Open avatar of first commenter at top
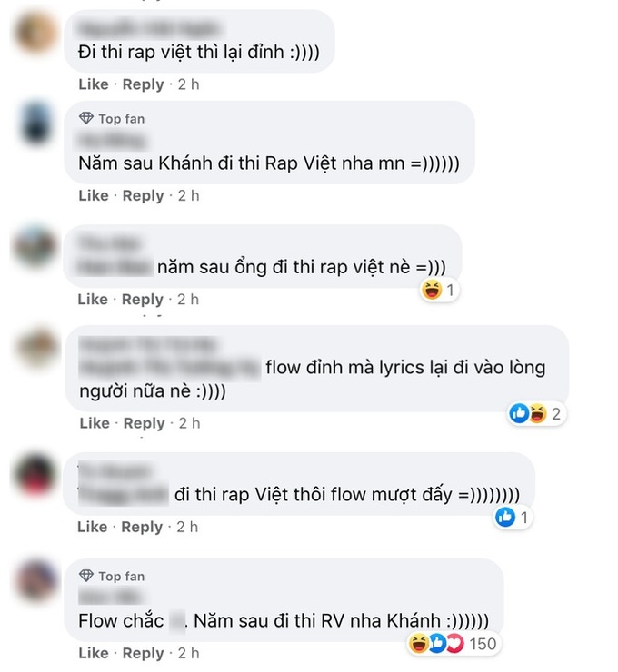 [35, 33]
